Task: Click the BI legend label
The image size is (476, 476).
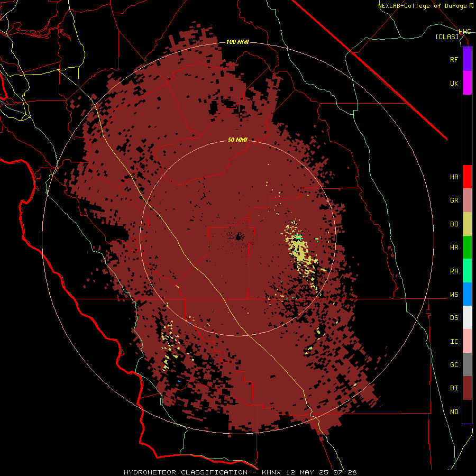Action: tap(454, 388)
